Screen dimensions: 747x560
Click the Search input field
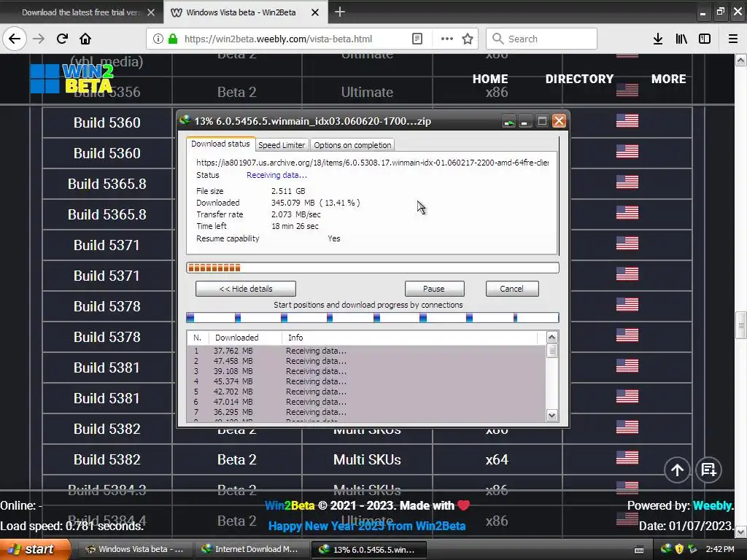point(541,39)
